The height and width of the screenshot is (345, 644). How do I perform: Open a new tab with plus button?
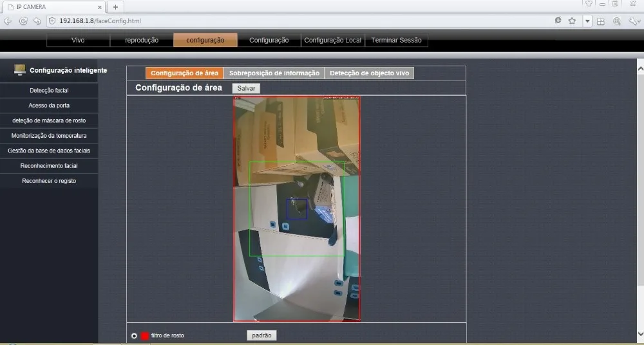115,7
